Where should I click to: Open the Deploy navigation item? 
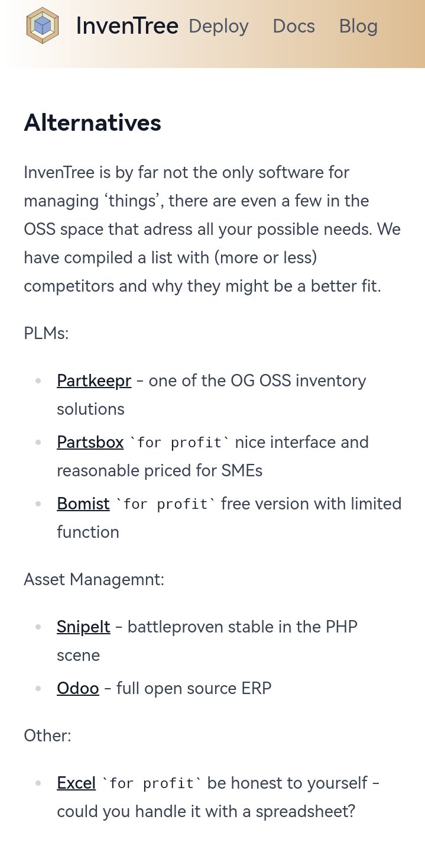click(219, 26)
